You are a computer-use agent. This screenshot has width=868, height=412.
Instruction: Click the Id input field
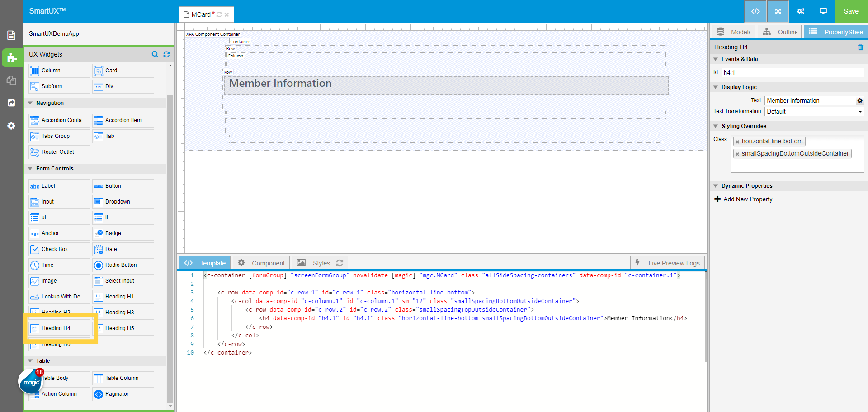(793, 72)
